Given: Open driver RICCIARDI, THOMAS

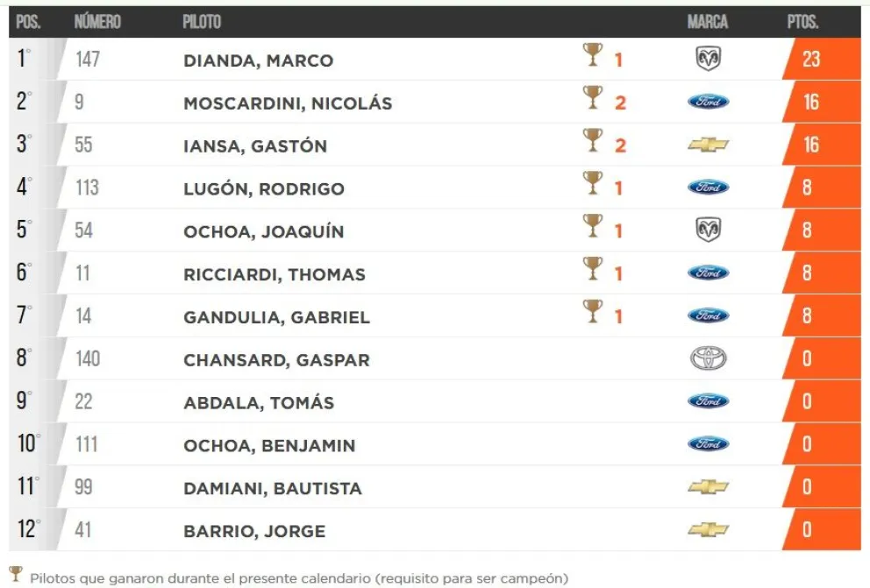Looking at the screenshot, I should [x=275, y=274].
